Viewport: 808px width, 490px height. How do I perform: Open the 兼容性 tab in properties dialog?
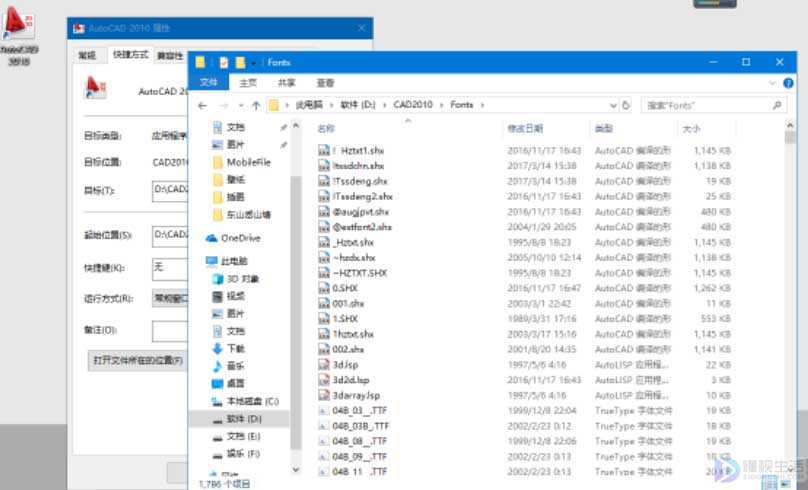tap(170, 56)
